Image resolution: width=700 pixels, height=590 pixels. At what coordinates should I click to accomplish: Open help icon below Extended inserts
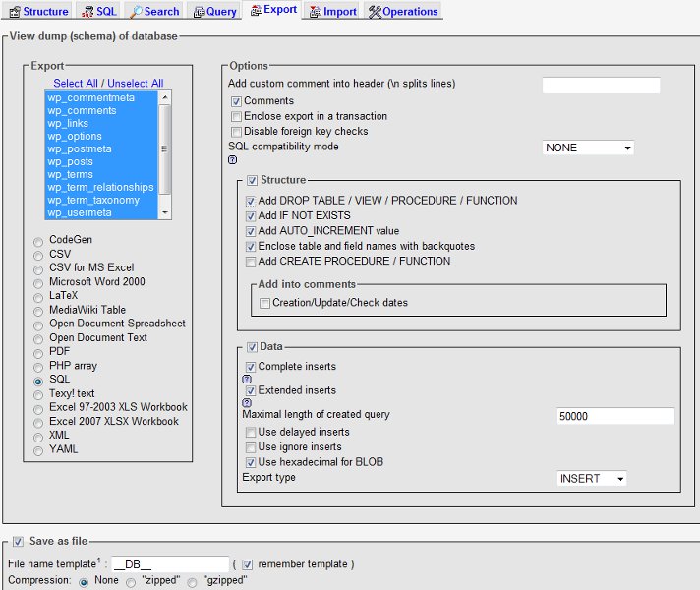[x=247, y=402]
